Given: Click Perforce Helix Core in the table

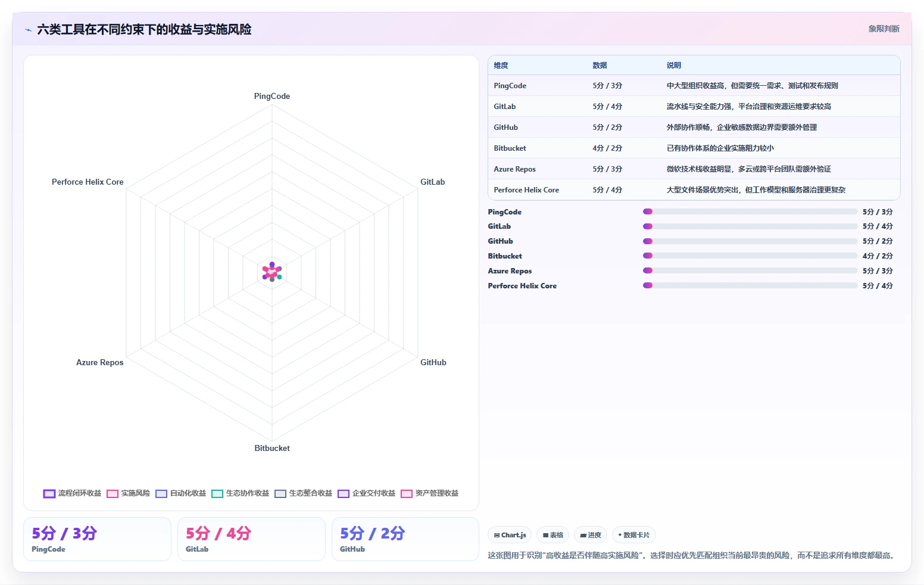Looking at the screenshot, I should click(x=526, y=190).
